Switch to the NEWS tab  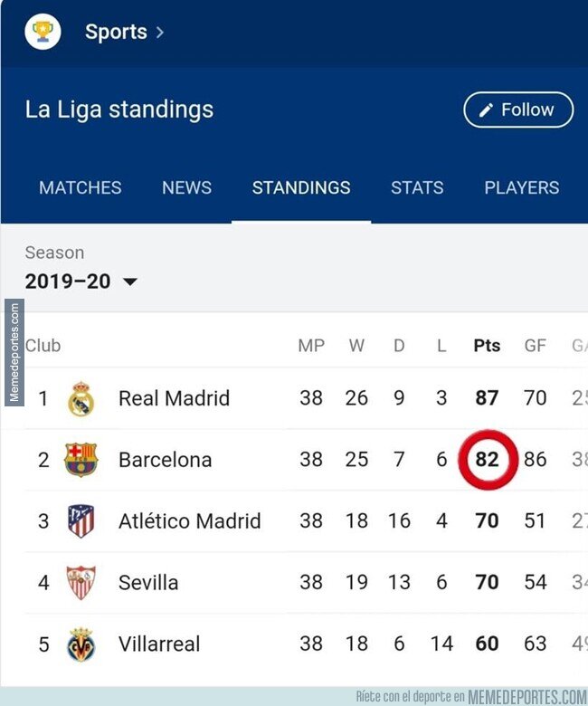(186, 188)
